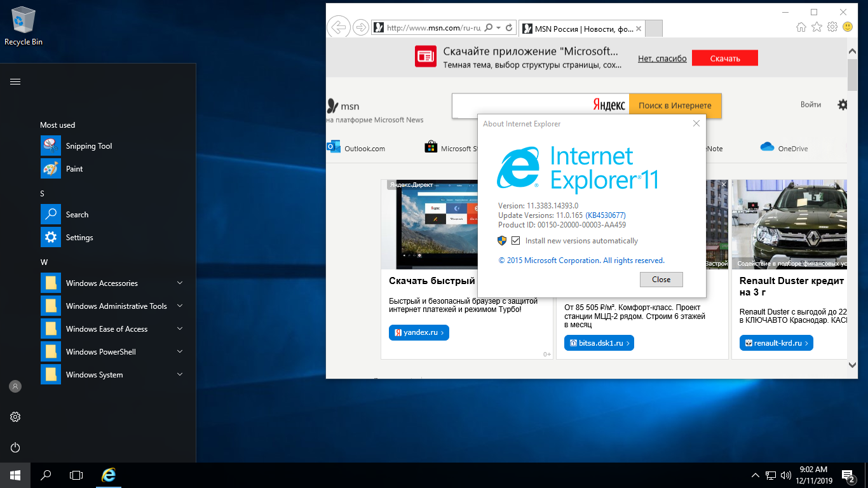Screen dimensions: 868x488
Task: Open Favorites star in Internet Explorer
Action: (817, 27)
